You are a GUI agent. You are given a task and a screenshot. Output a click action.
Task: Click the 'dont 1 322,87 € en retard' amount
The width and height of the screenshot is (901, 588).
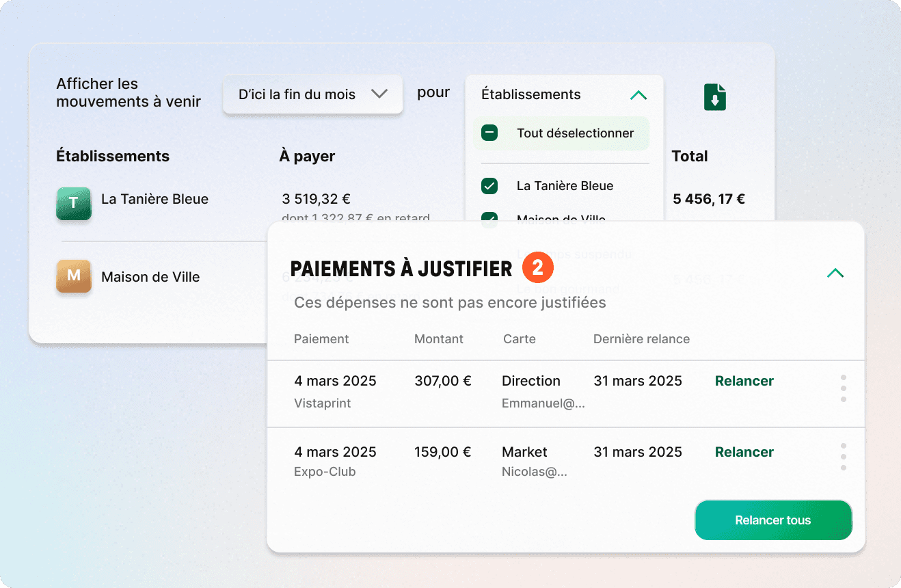[356, 218]
